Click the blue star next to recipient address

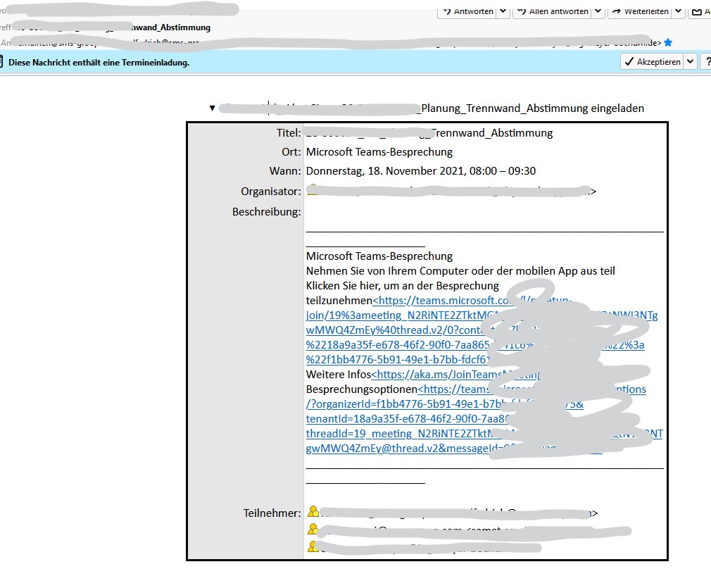point(668,43)
